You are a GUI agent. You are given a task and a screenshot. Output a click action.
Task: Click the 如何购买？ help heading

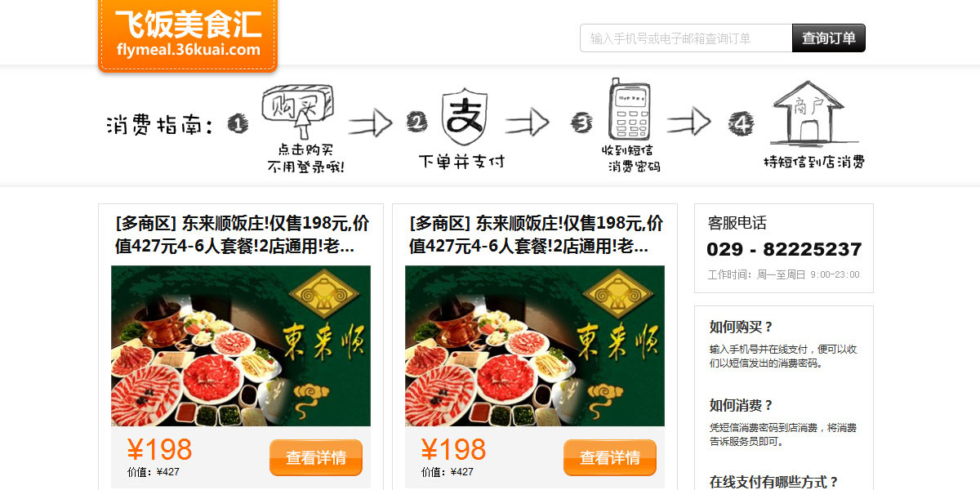pos(741,327)
